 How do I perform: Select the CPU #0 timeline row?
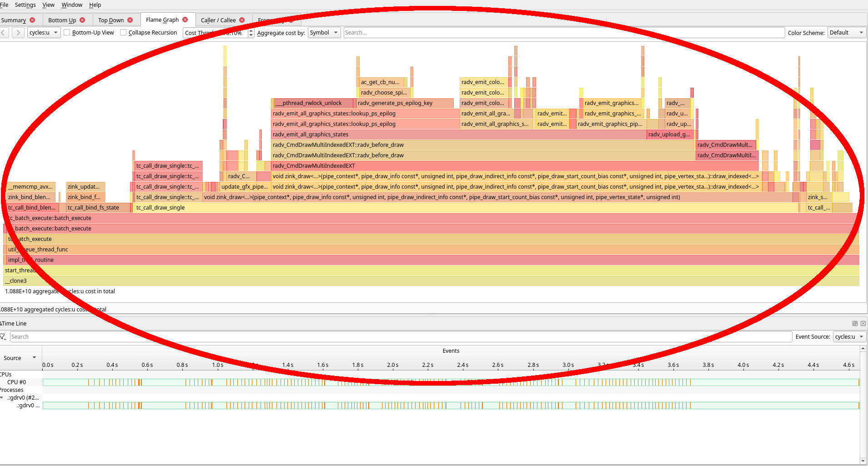[17, 382]
